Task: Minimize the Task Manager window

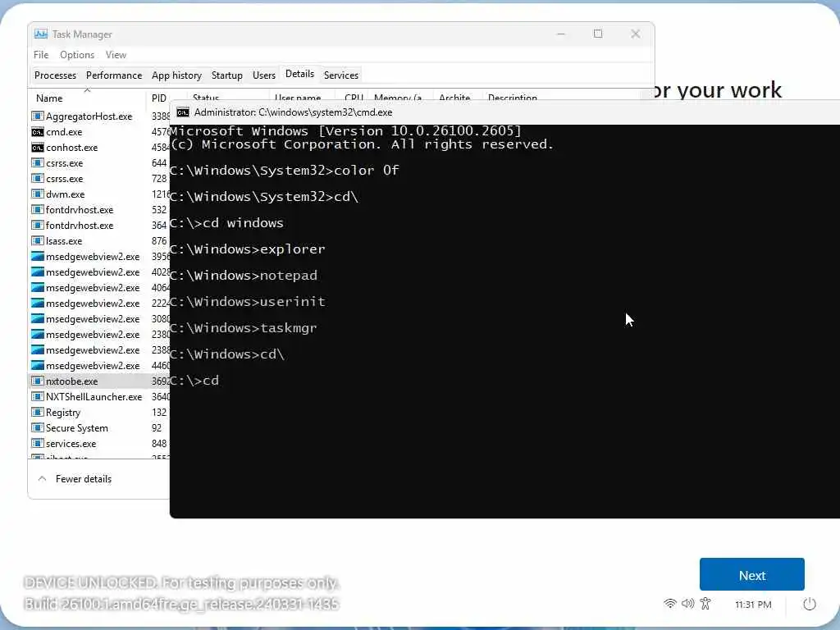Action: (561, 34)
